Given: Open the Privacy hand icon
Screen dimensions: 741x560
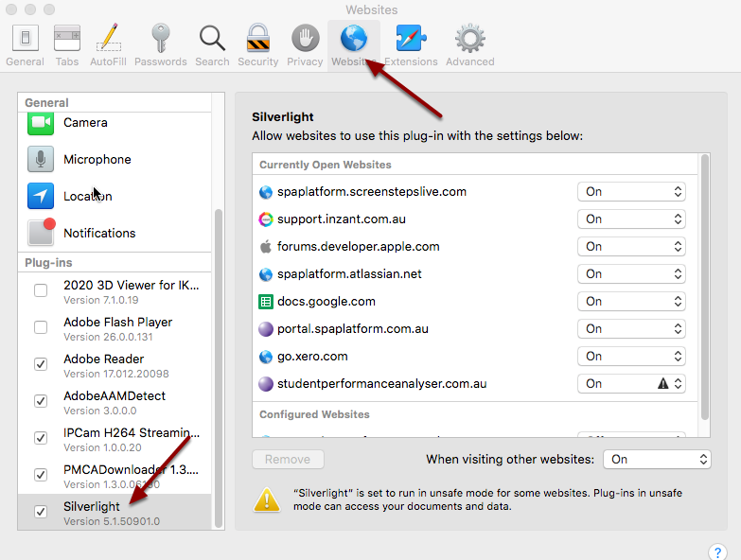Looking at the screenshot, I should (x=306, y=38).
